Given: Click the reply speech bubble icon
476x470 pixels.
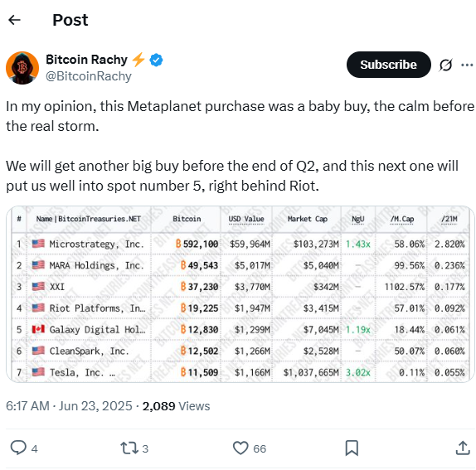Looking at the screenshot, I should point(18,448).
